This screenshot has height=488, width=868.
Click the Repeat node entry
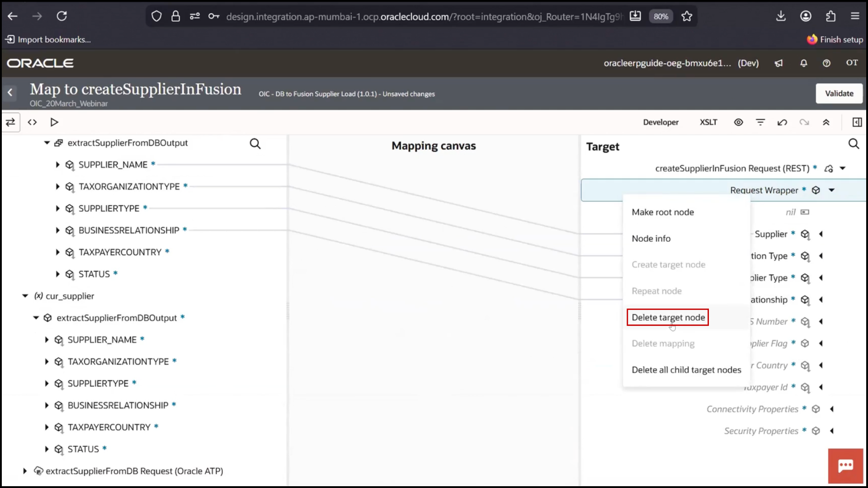click(656, 291)
